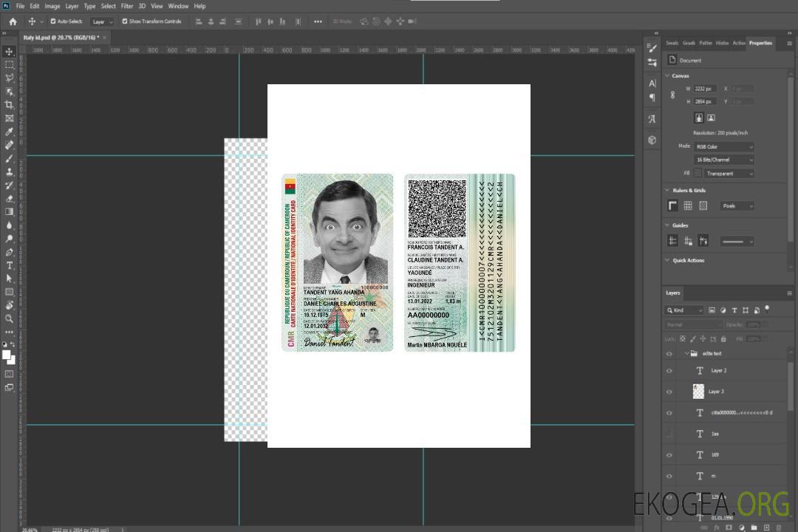Click the Home icon in options bar
This screenshot has width=798, height=532.
tap(13, 21)
